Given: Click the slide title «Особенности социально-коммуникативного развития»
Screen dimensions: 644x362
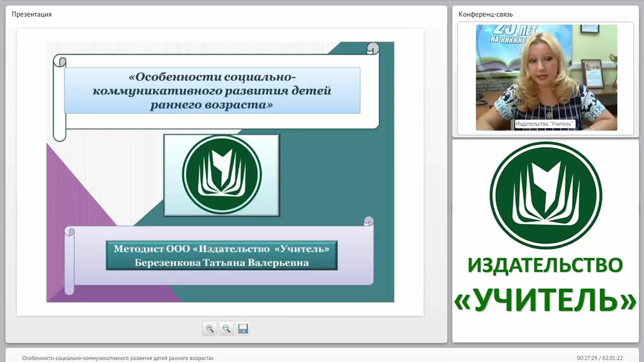Looking at the screenshot, I should pos(212,91).
